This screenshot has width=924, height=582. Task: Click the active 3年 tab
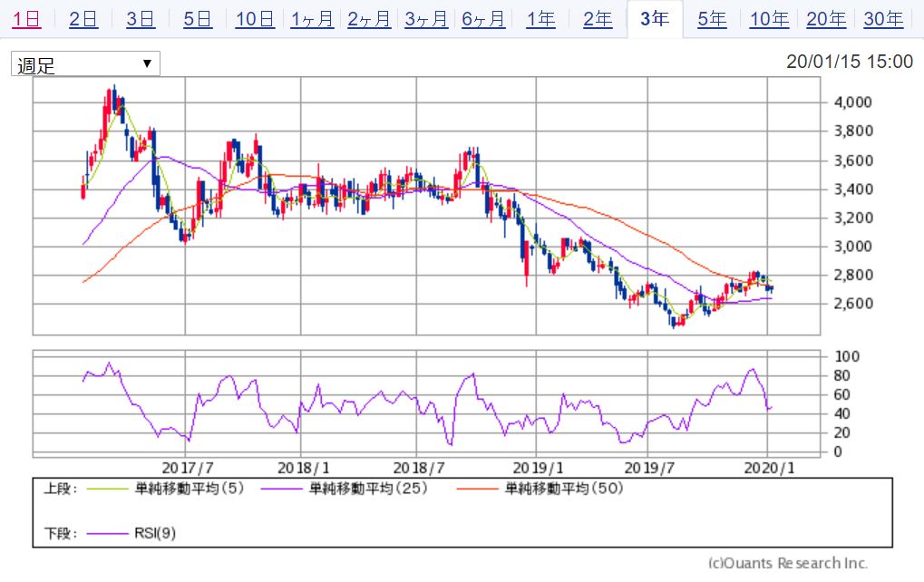(x=655, y=19)
